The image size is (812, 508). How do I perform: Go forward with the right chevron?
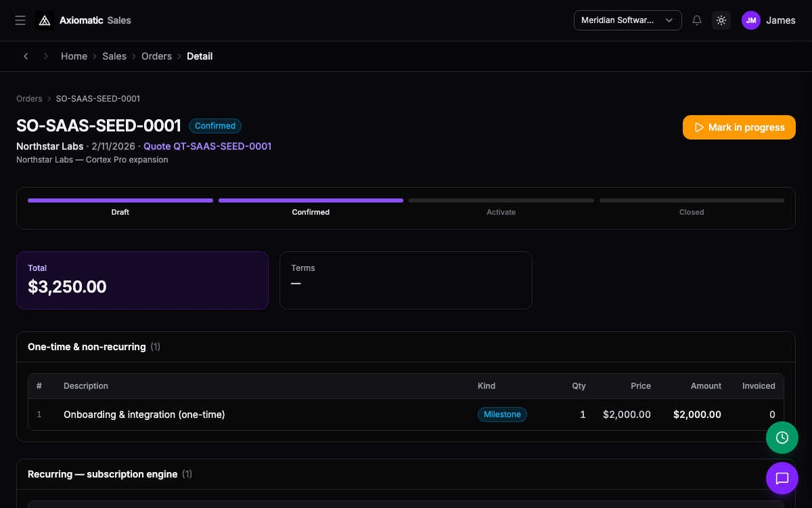tap(46, 56)
